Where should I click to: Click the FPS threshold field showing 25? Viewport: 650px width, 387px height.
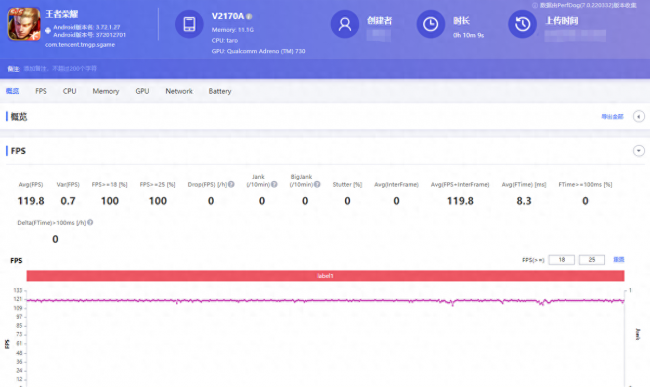(592, 260)
